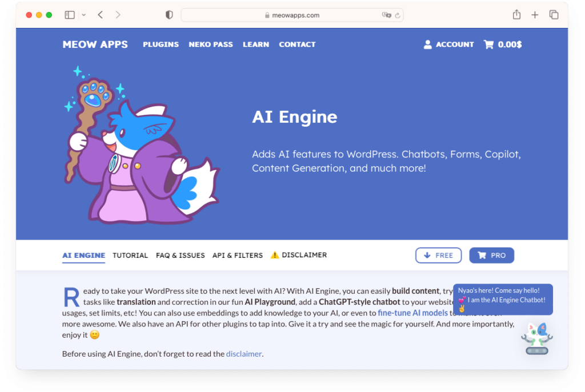Open a new tab with plus icon
The image size is (585, 392).
click(x=535, y=15)
